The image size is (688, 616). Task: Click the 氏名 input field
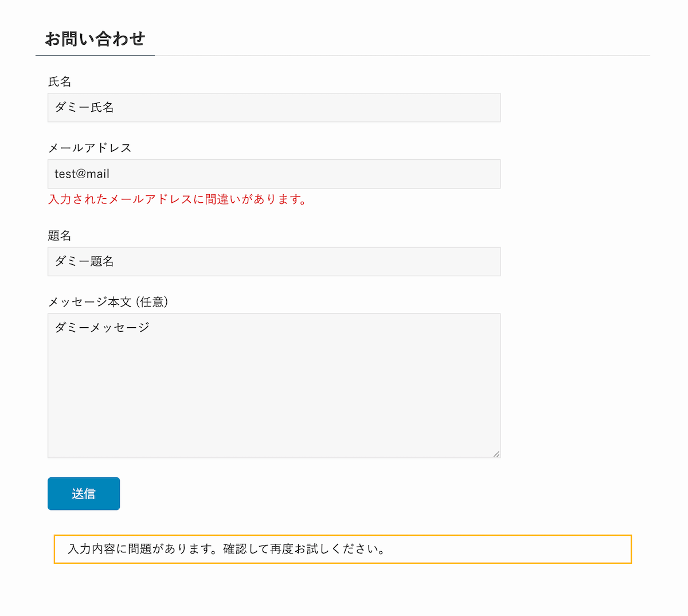(x=274, y=107)
